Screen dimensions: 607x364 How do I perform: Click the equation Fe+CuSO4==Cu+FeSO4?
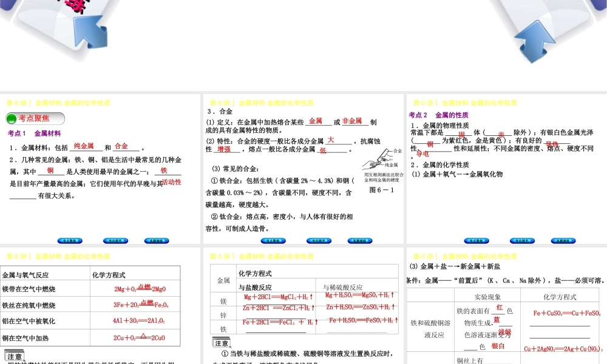(567, 313)
